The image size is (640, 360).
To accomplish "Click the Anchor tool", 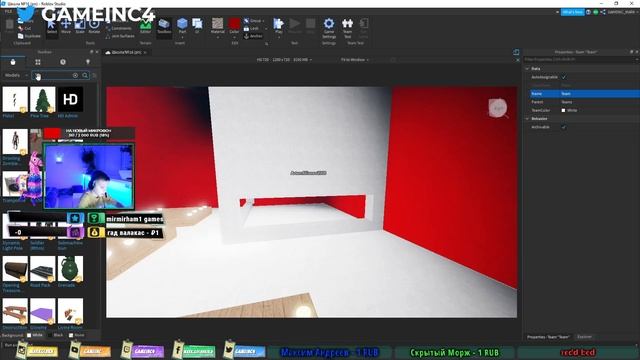I will [x=253, y=36].
